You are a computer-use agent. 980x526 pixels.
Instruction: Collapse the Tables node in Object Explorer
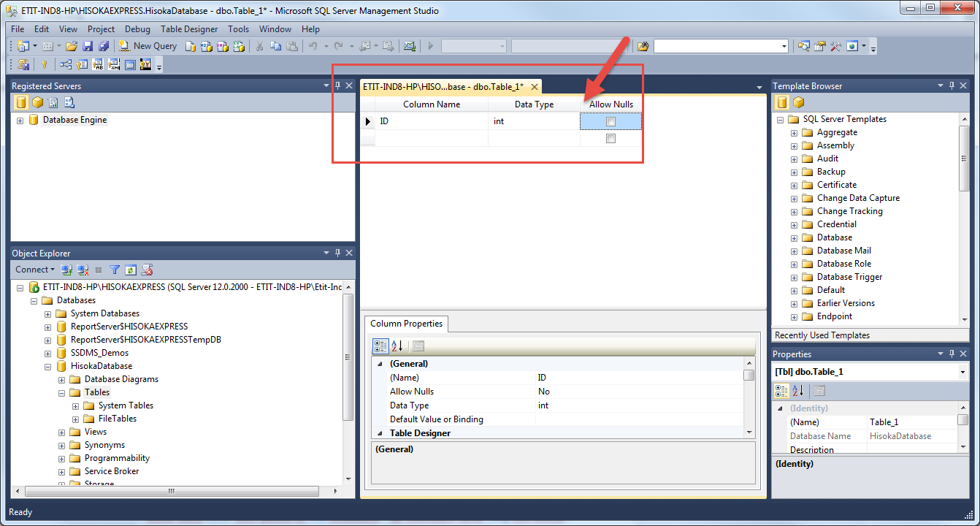pyautogui.click(x=61, y=392)
